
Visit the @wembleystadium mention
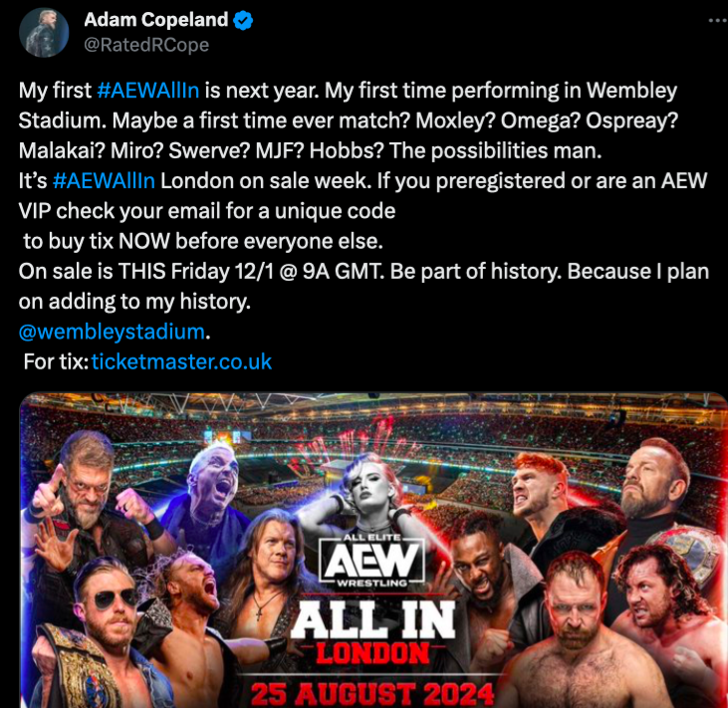tap(112, 332)
